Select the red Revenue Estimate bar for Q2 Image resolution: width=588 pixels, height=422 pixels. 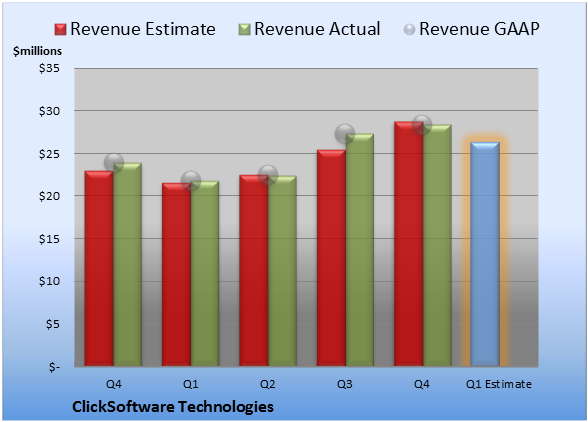pos(254,270)
